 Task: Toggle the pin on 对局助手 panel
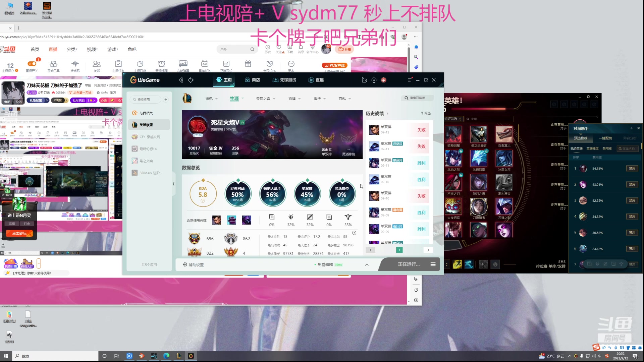point(631,128)
